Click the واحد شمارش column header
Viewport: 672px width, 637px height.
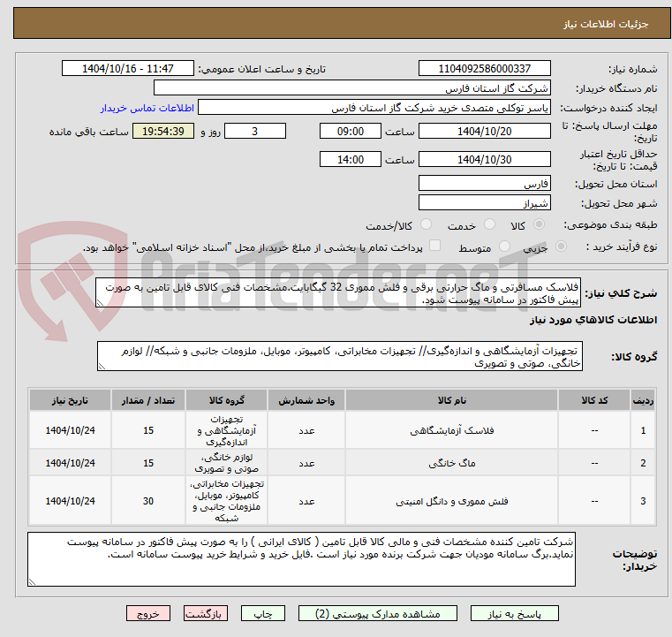tap(306, 400)
